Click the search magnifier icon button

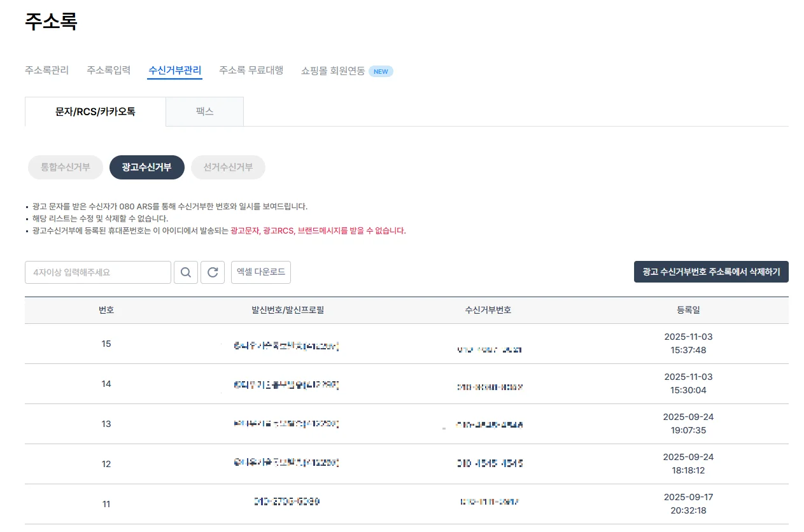[186, 272]
